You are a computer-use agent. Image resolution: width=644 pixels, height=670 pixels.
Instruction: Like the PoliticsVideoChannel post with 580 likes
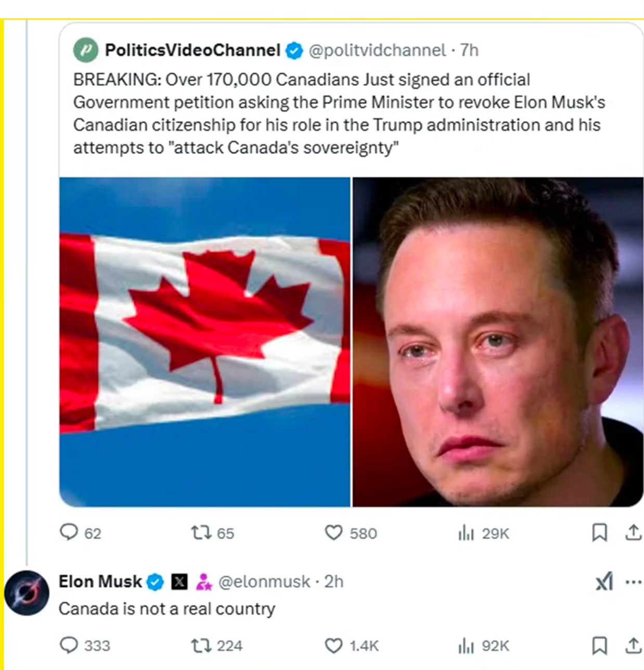tap(333, 533)
